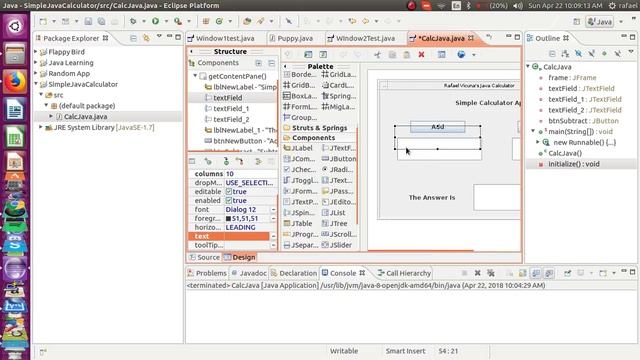Pick JSeparator from the Palette
Screen dimensions: 640x360
click(x=300, y=245)
